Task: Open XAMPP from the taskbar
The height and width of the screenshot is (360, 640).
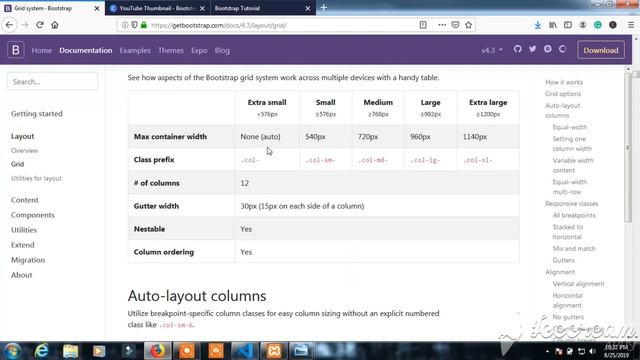Action: [x=274, y=351]
